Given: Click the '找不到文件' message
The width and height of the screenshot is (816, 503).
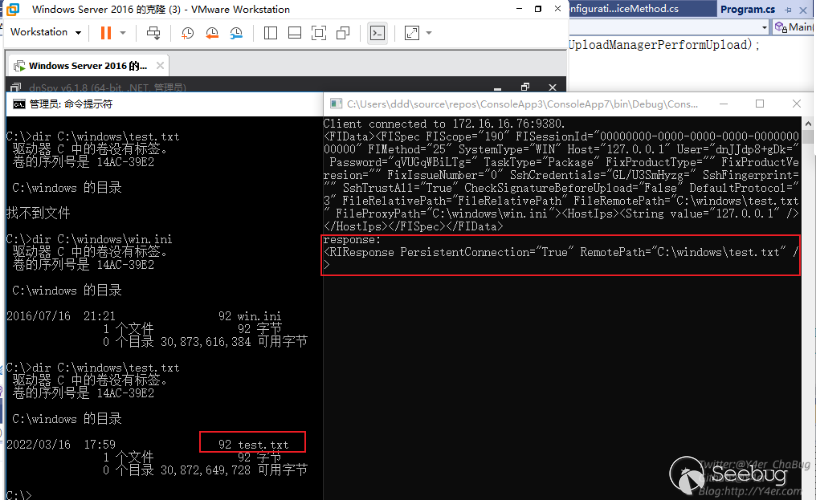Looking at the screenshot, I should tap(38, 213).
